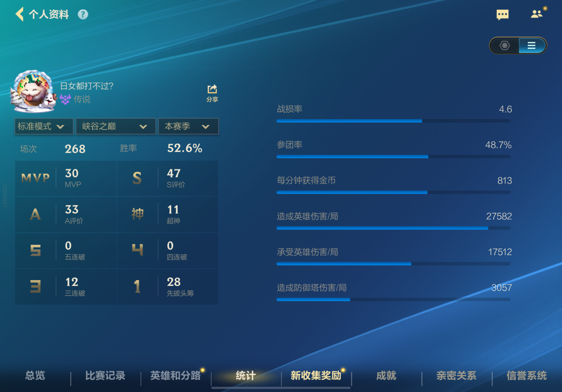Click the 每分钟获得金币 progress bar
The width and height of the screenshot is (562, 392).
pos(393,192)
